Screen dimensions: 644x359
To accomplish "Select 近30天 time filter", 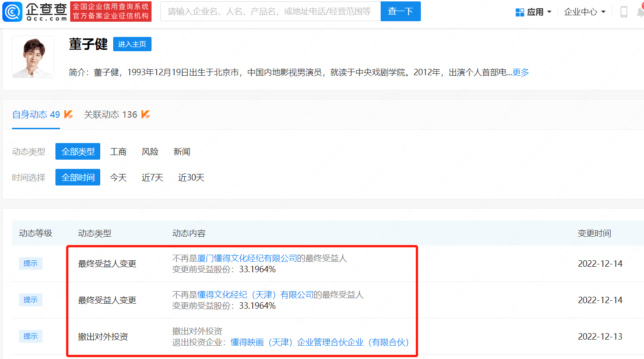I will pos(191,177).
